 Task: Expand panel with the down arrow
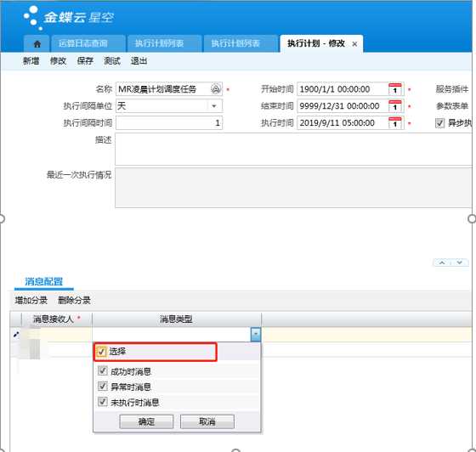click(460, 263)
